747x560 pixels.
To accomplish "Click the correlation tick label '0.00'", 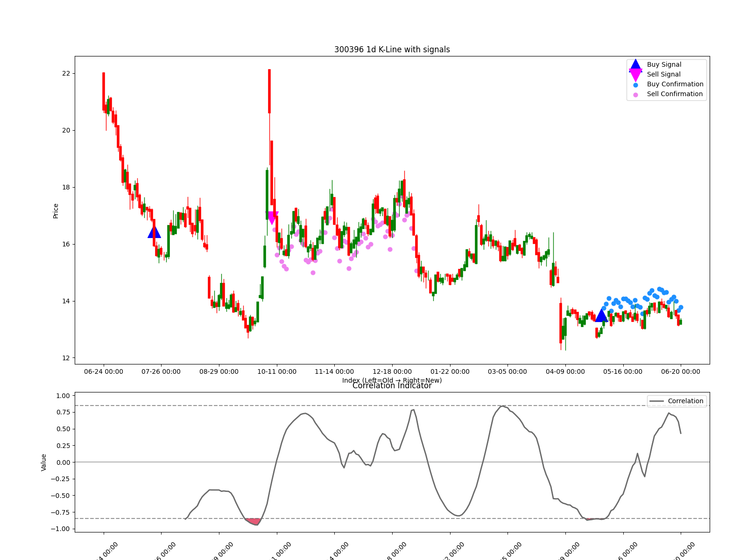I will (63, 462).
